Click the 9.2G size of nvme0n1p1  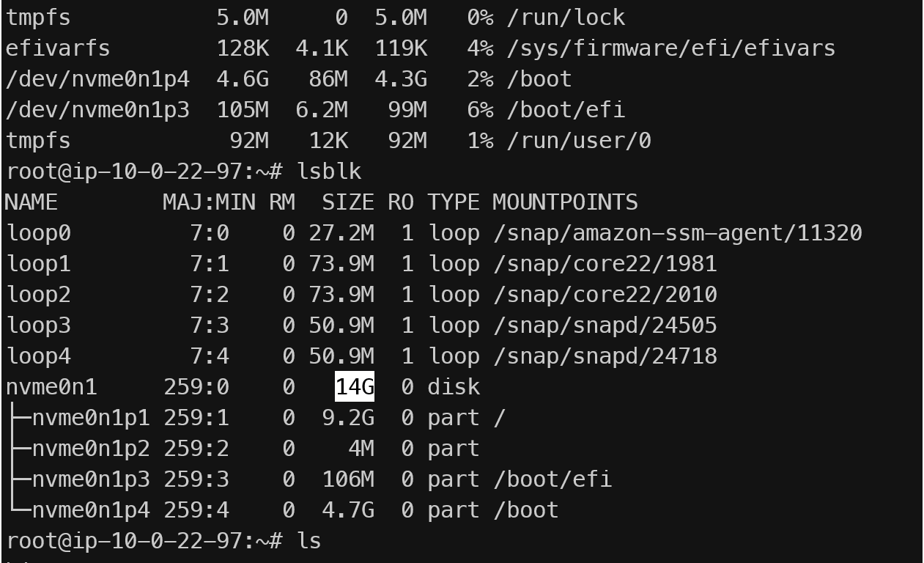click(348, 418)
